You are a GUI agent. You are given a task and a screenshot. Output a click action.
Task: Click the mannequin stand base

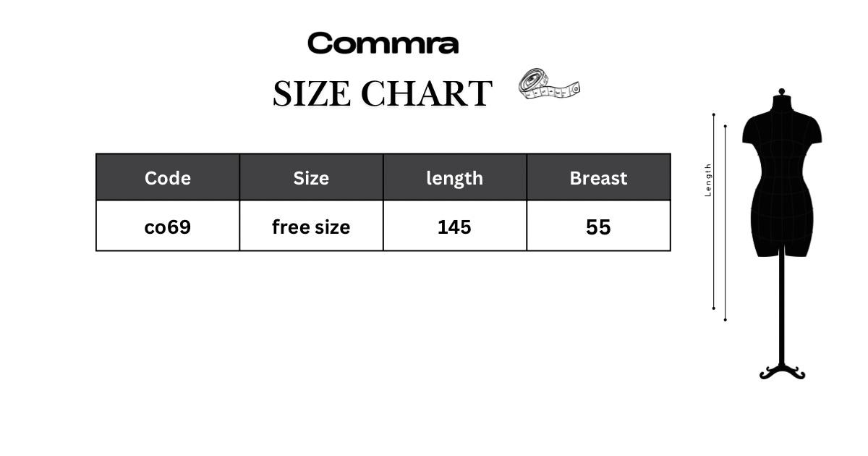(x=782, y=371)
